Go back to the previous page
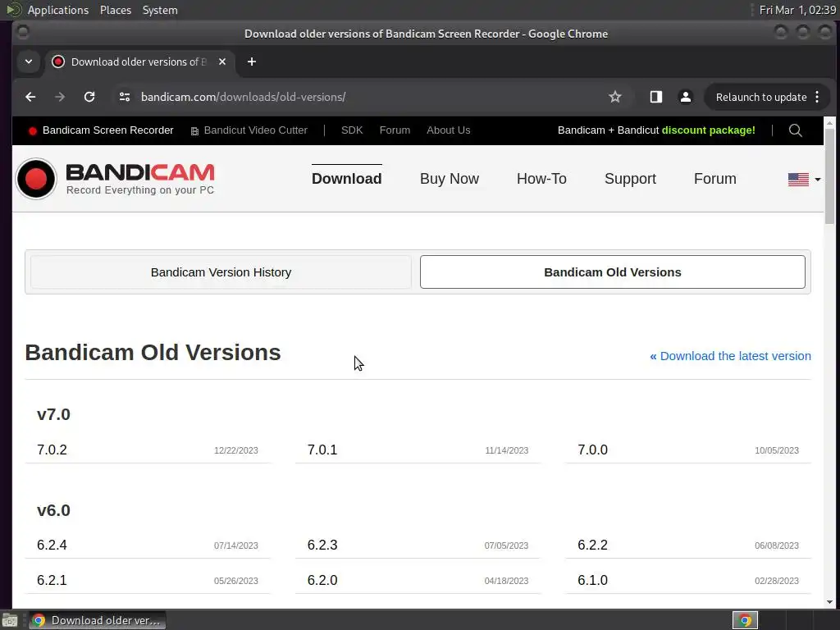This screenshot has height=630, width=840. pyautogui.click(x=30, y=97)
